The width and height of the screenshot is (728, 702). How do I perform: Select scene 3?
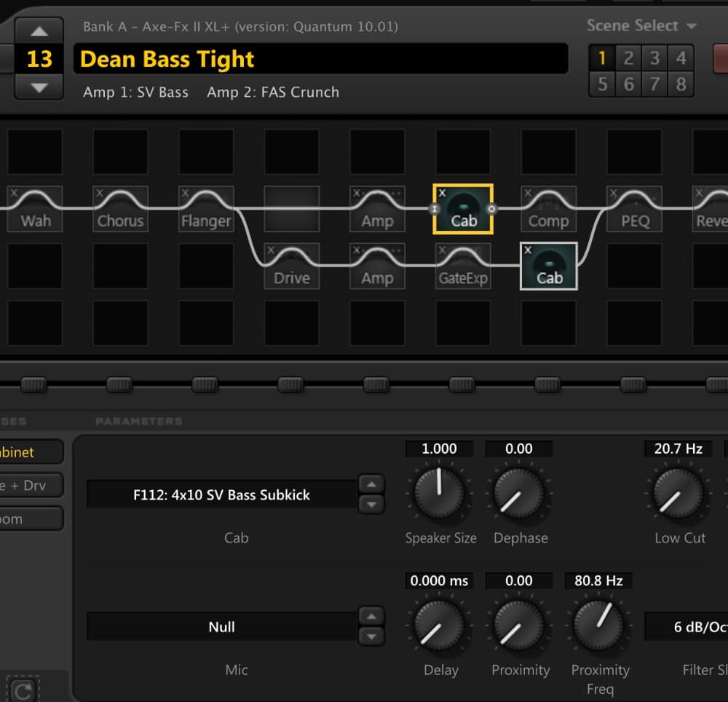(654, 58)
